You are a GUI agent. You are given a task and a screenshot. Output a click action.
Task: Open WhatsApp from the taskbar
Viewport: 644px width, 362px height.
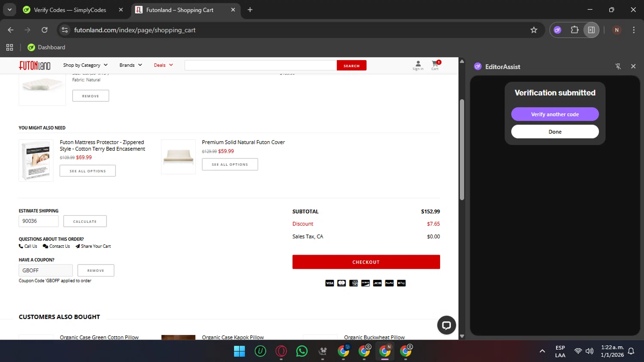pos(302,351)
